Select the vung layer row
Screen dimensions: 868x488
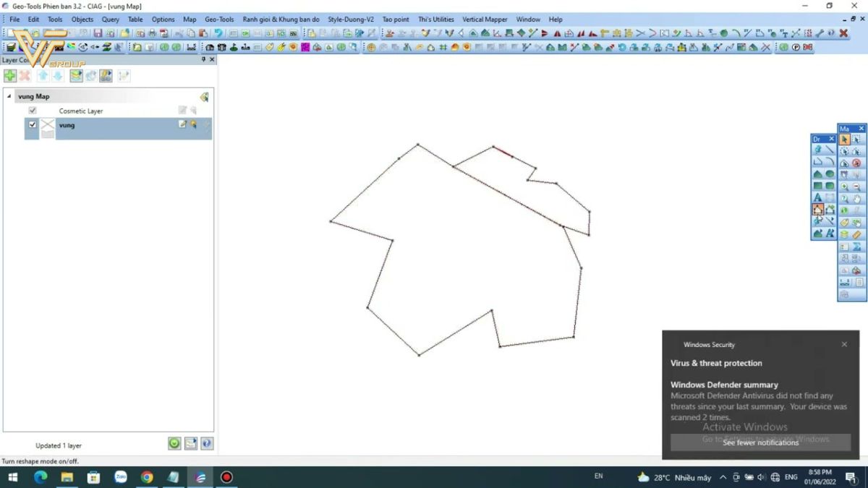point(118,129)
